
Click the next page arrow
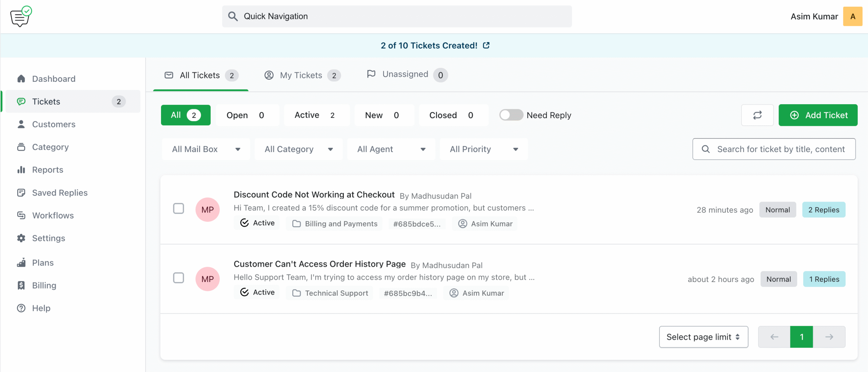click(x=829, y=337)
